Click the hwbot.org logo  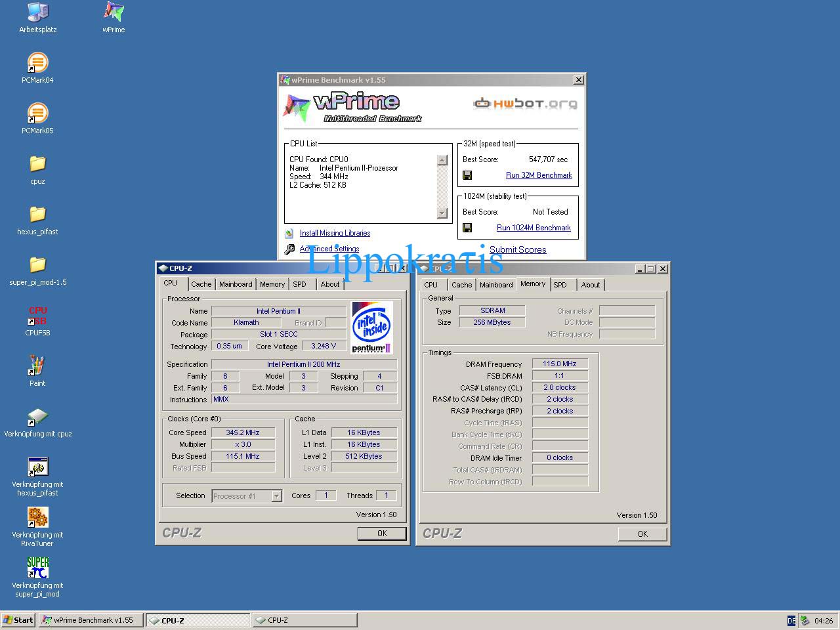click(x=526, y=103)
